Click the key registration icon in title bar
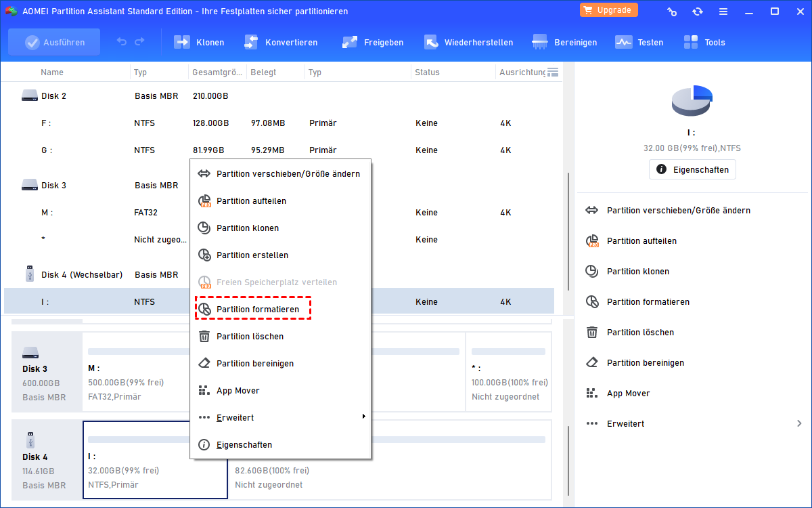This screenshot has width=812, height=508. (672, 12)
